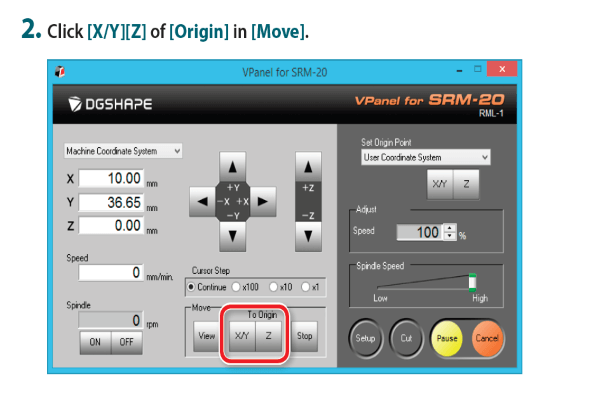The height and width of the screenshot is (400, 600).
Task: Increase the Adjust Speed percentage with up arrow
Action: pos(450,228)
